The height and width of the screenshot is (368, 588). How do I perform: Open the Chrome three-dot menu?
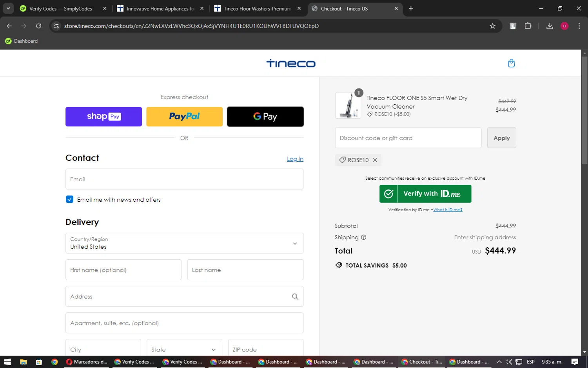[x=579, y=26]
